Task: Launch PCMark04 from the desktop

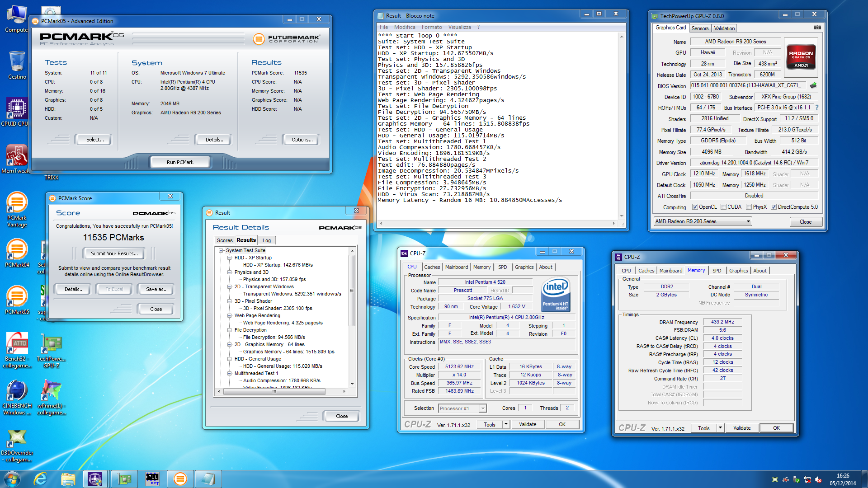Action: tap(17, 253)
